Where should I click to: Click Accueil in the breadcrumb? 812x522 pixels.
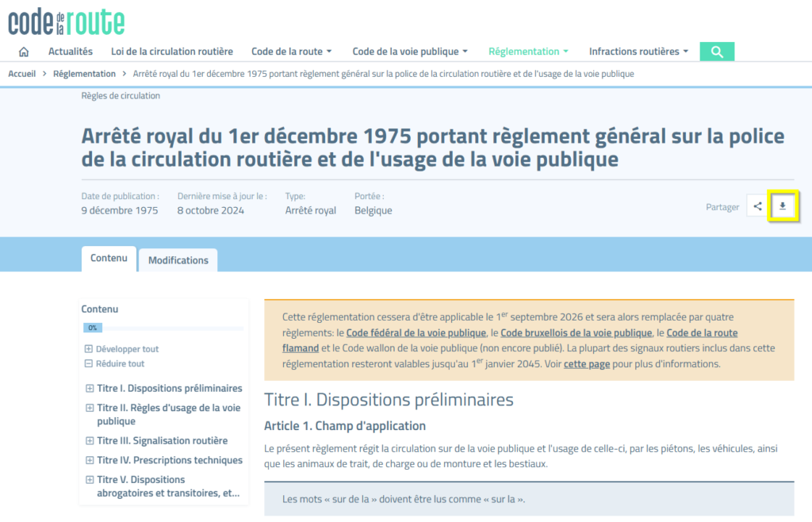point(21,74)
